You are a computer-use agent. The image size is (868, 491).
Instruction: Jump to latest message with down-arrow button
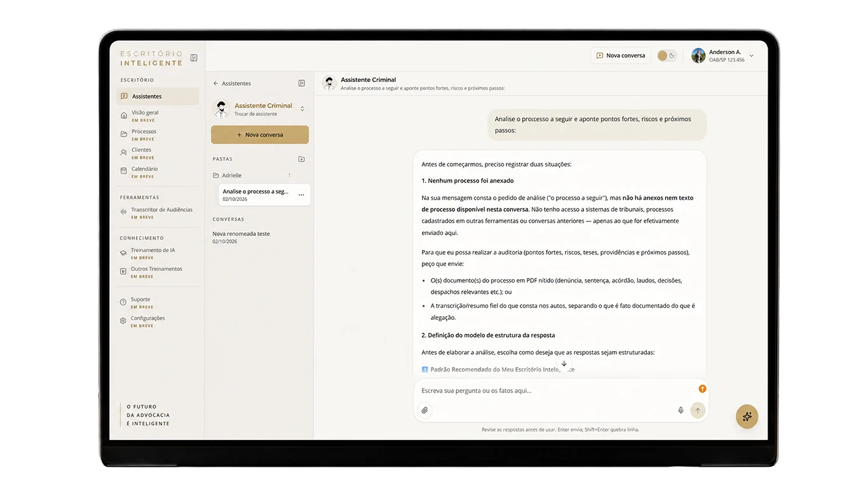coord(564,364)
